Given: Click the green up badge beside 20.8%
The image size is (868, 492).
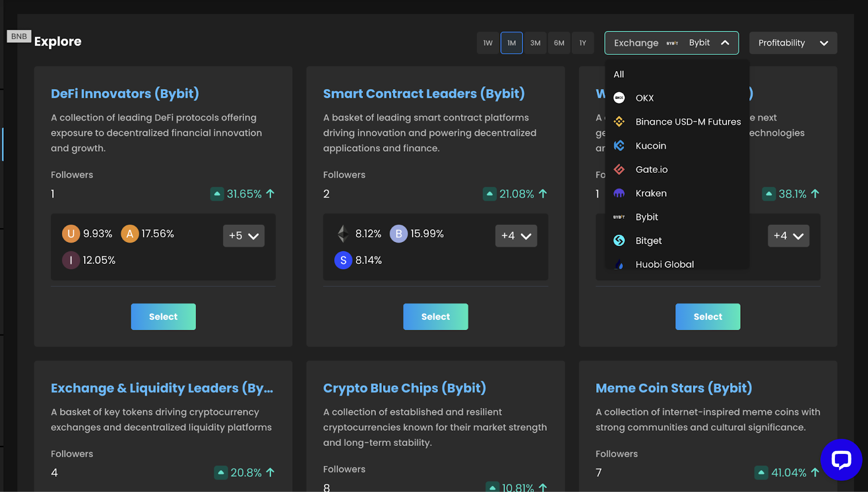Looking at the screenshot, I should pyautogui.click(x=221, y=473).
